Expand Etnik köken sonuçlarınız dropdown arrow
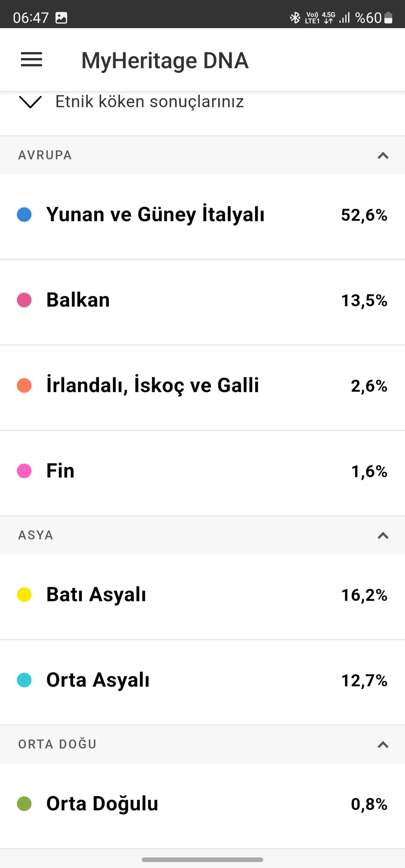 pyautogui.click(x=30, y=102)
